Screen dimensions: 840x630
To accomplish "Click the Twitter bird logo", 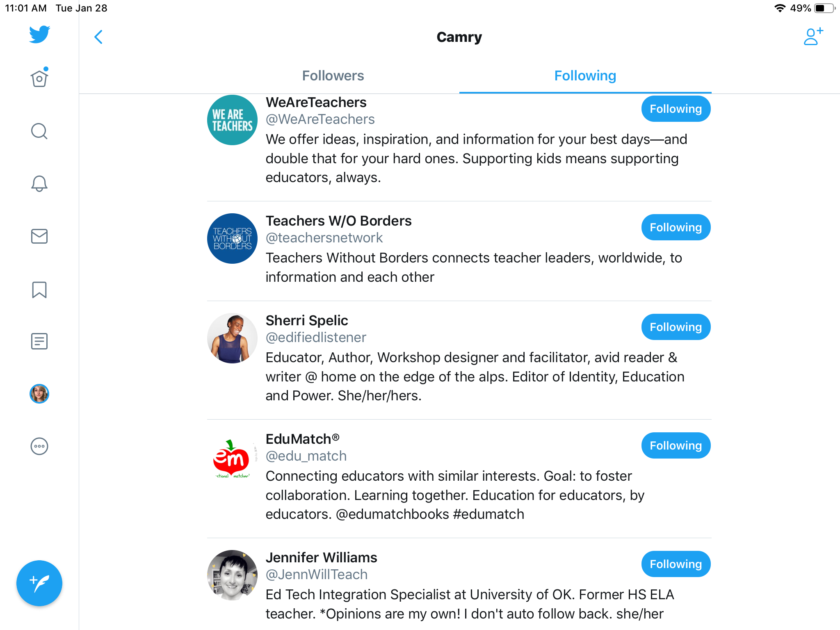I will tap(39, 34).
